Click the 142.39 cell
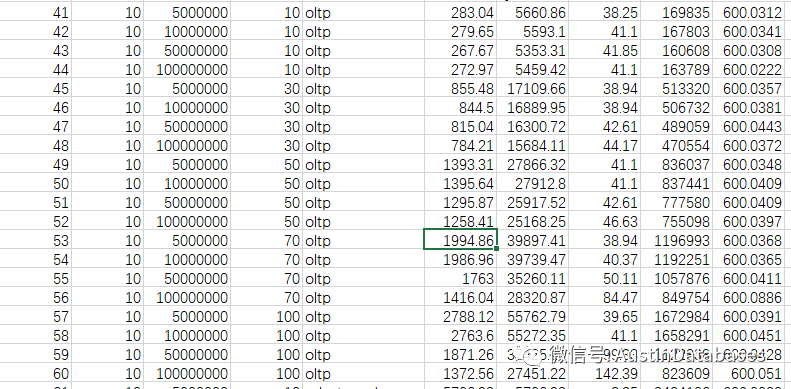Viewport: 791px width, 389px height. click(x=604, y=373)
